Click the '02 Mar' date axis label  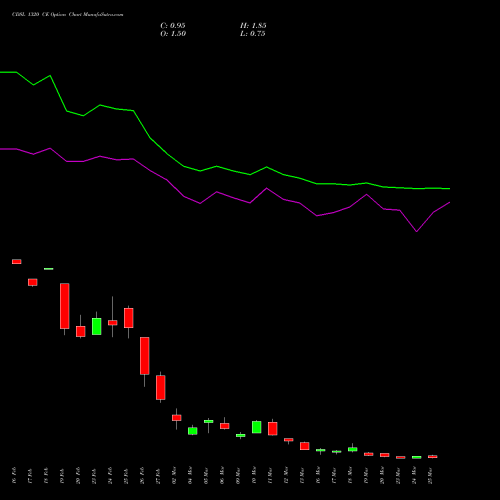(174, 476)
